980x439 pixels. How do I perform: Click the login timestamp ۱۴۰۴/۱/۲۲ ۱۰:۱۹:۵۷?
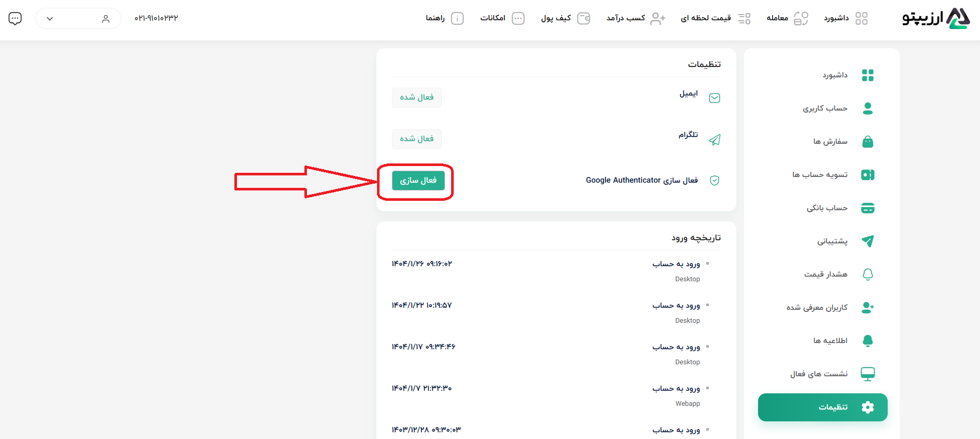tap(422, 305)
